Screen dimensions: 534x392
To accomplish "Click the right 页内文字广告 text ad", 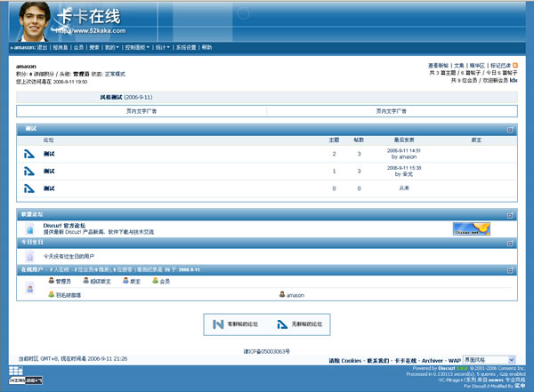I will pos(391,111).
